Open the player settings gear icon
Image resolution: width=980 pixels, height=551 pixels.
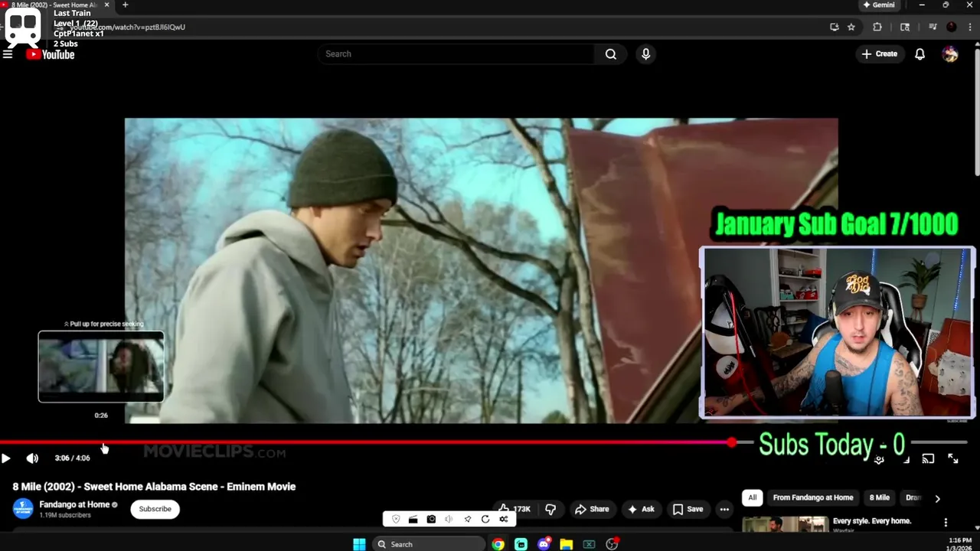[x=880, y=459]
